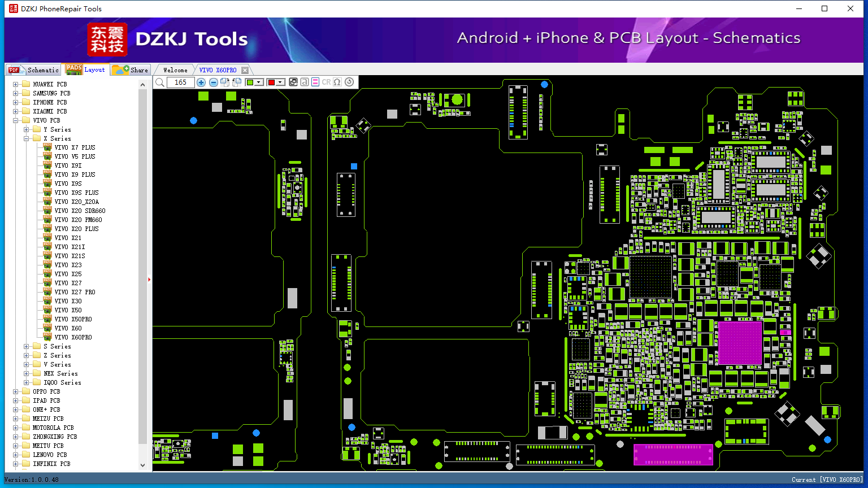
Task: Click the DZKJ app icon in title bar
Action: coord(13,8)
